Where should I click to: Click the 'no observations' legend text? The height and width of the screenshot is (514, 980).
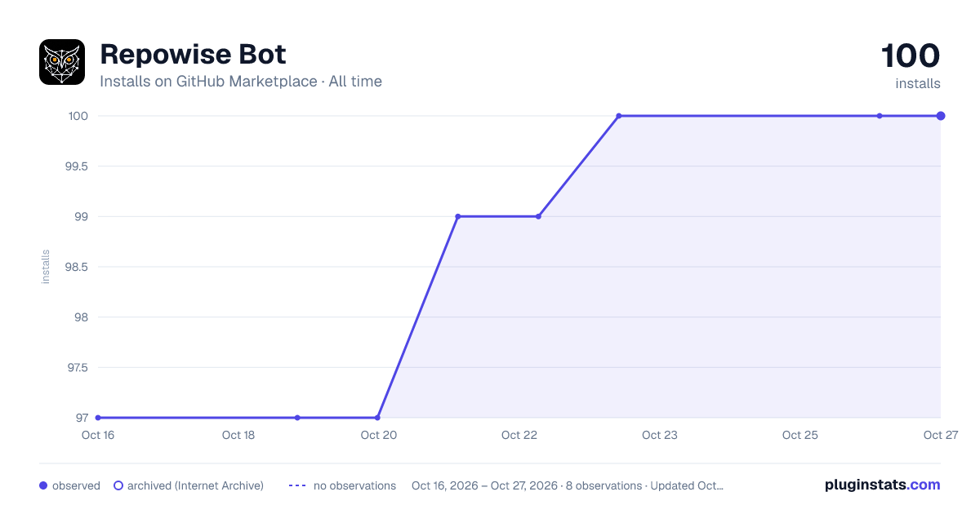[354, 485]
